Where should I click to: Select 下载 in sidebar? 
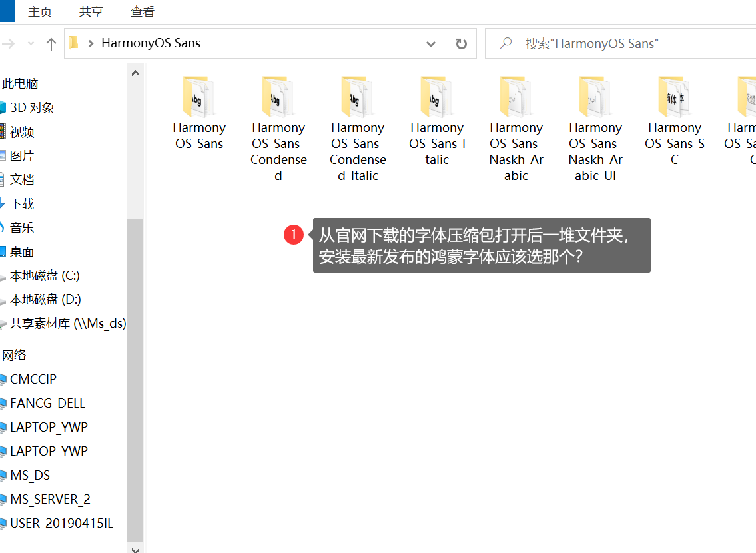(x=22, y=203)
